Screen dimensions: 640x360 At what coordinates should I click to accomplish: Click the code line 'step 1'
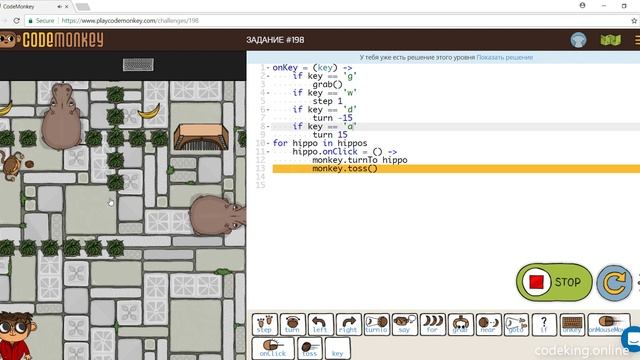[x=327, y=101]
